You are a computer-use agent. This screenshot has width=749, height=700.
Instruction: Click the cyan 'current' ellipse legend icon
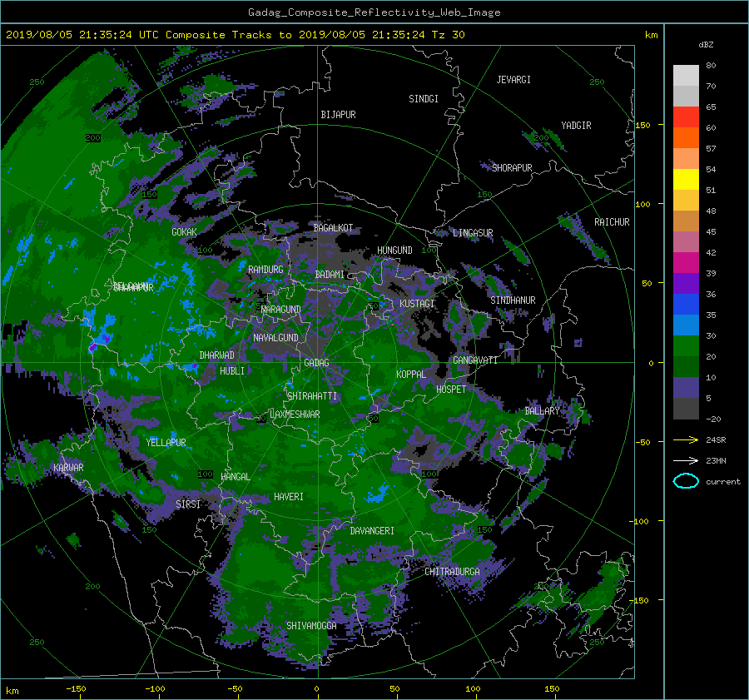686,481
